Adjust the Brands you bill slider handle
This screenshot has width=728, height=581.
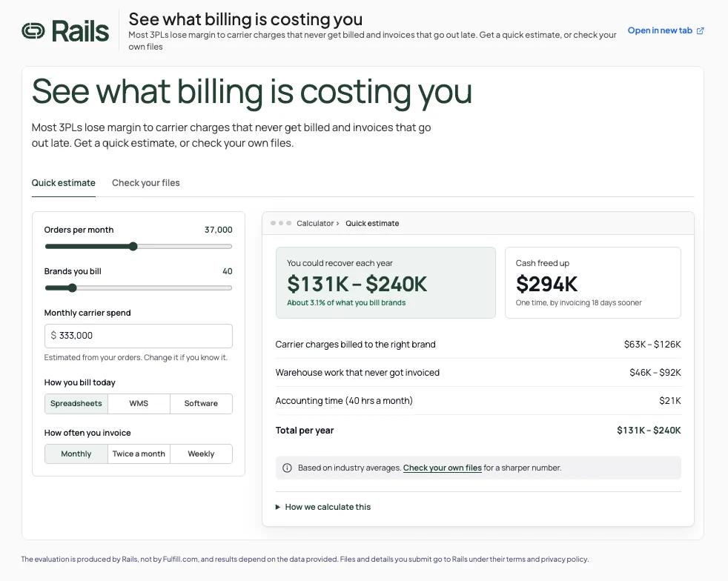(x=73, y=288)
